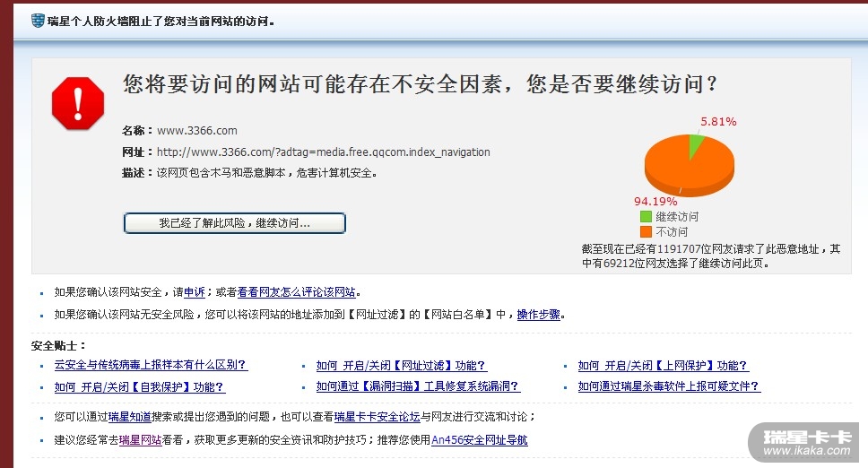Open 如何通过【漏洞扫描】工具修复系统漏洞 link

(x=418, y=386)
